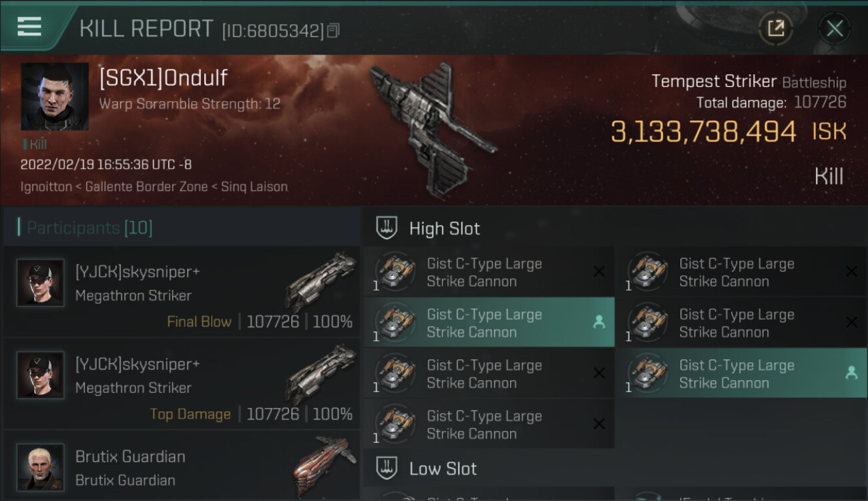Viewport: 868px width, 501px height.
Task: Click X mark on first left Strike Cannon
Action: pyautogui.click(x=599, y=271)
